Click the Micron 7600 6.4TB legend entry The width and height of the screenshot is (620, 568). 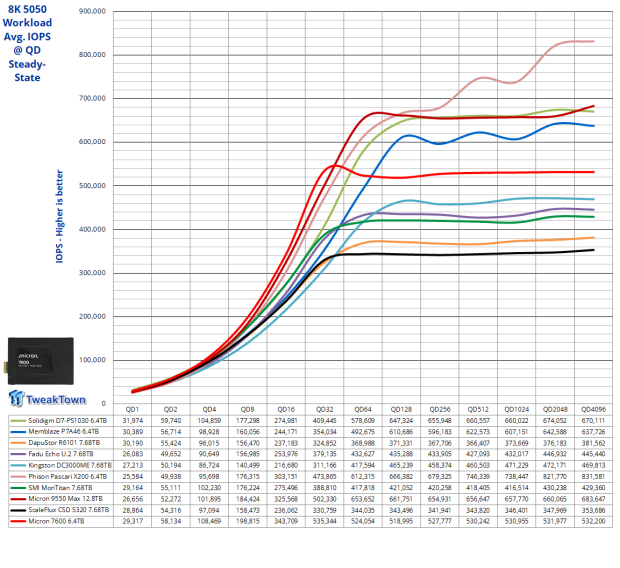pos(56,521)
